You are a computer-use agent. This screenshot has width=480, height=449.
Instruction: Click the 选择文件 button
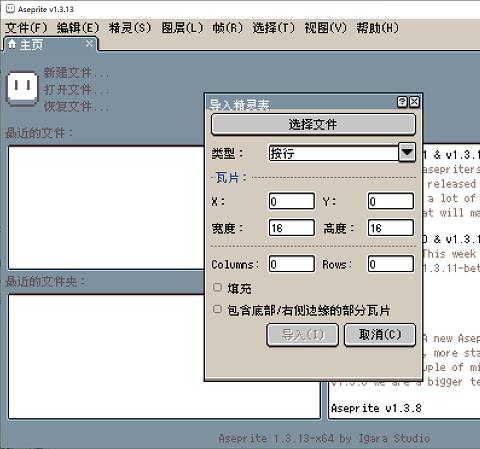(313, 124)
